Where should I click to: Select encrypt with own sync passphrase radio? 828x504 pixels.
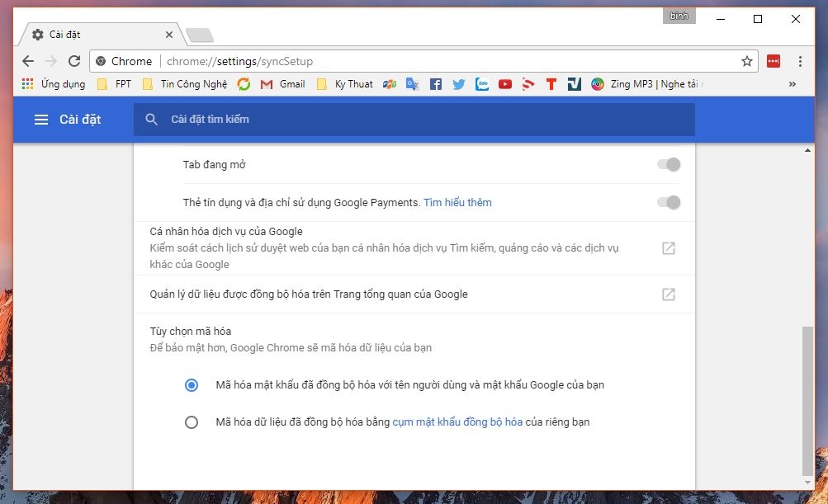pos(192,422)
